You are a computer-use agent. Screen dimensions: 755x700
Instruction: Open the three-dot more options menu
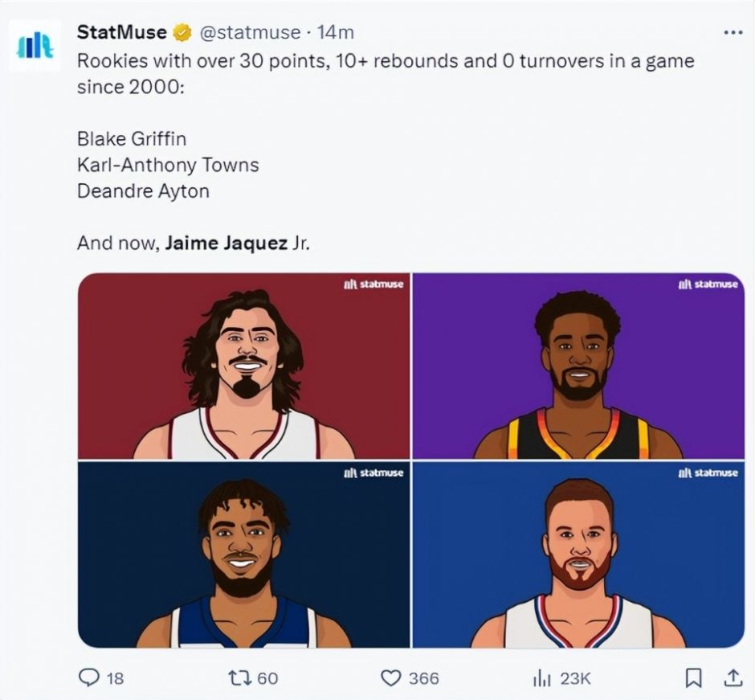point(733,33)
